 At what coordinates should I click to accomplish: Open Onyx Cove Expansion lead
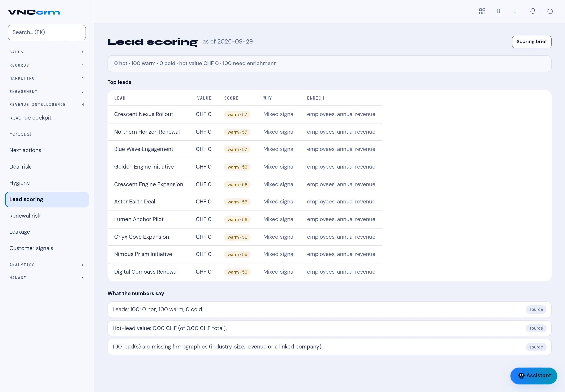coord(141,237)
